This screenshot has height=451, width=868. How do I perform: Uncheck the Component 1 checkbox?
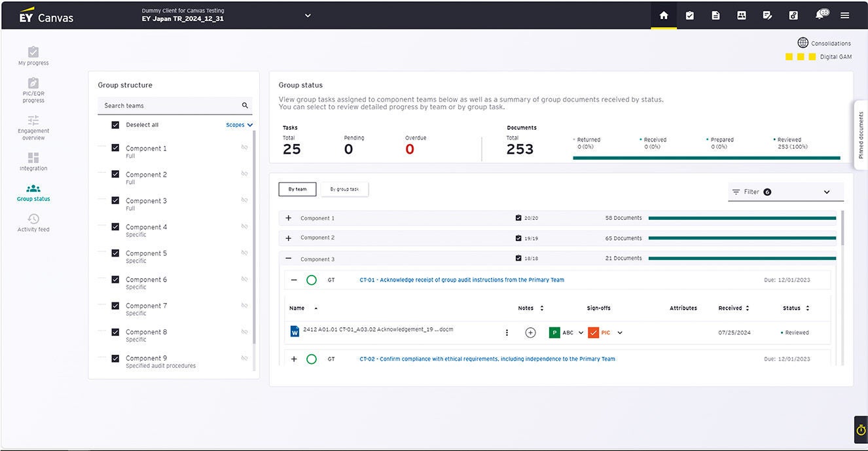tap(115, 149)
